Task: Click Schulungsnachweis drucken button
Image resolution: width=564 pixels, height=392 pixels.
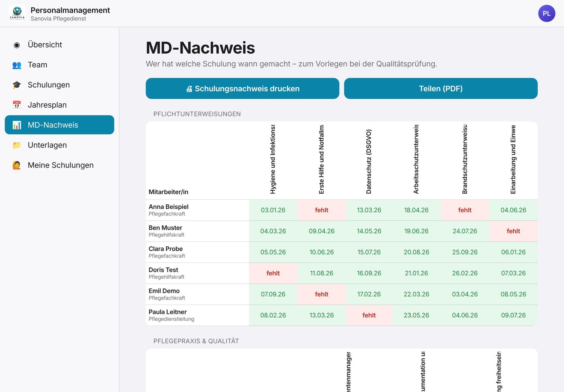Action: [x=243, y=88]
